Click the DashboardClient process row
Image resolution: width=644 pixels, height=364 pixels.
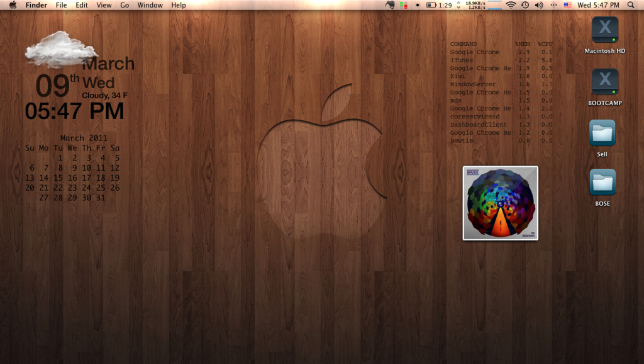(501, 125)
